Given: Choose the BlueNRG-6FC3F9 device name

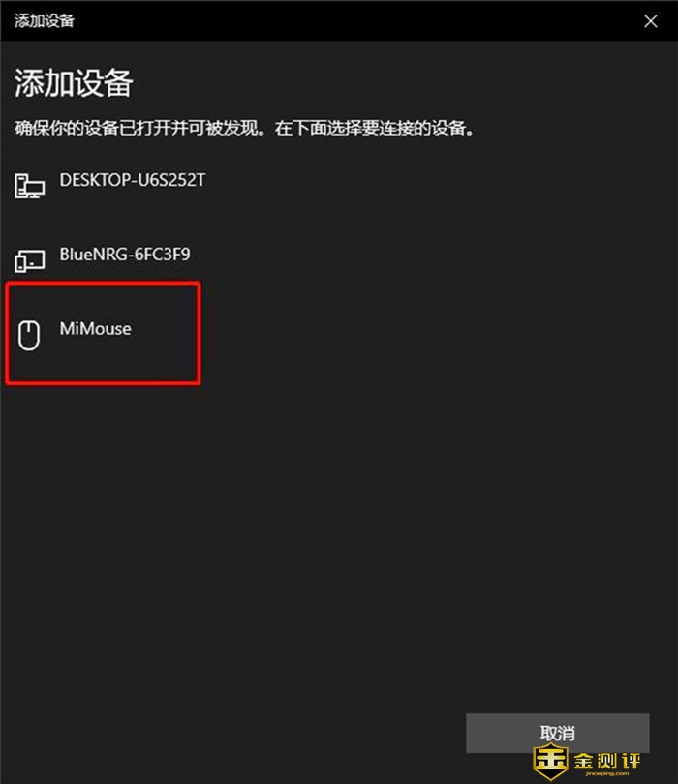Looking at the screenshot, I should click(x=125, y=255).
